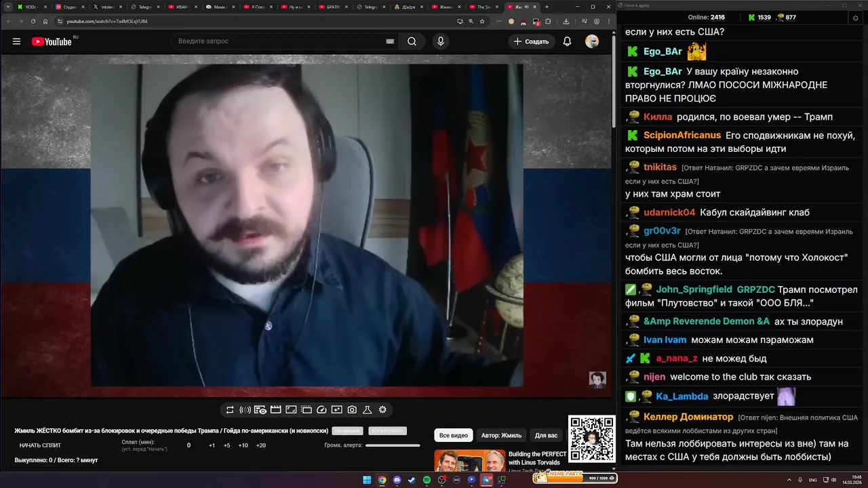Select the Автор: Жмиль filter chip

click(x=501, y=435)
